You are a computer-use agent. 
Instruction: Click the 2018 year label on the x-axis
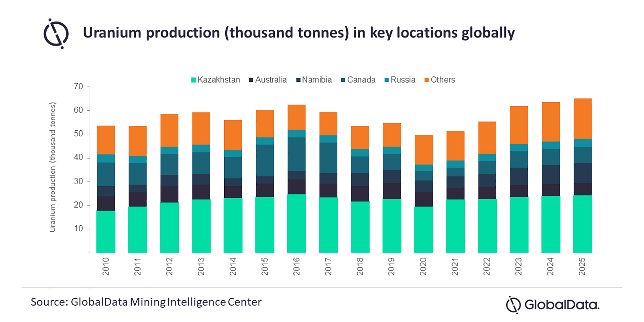pos(360,267)
